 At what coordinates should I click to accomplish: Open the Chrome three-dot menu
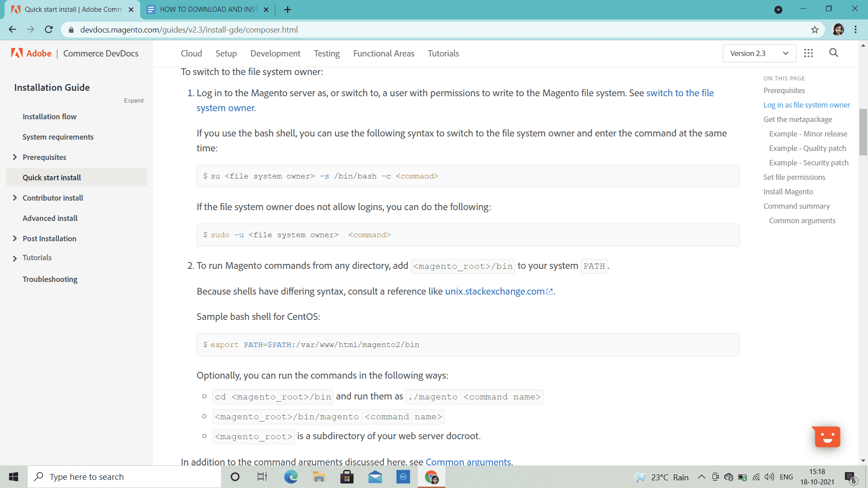[855, 29]
